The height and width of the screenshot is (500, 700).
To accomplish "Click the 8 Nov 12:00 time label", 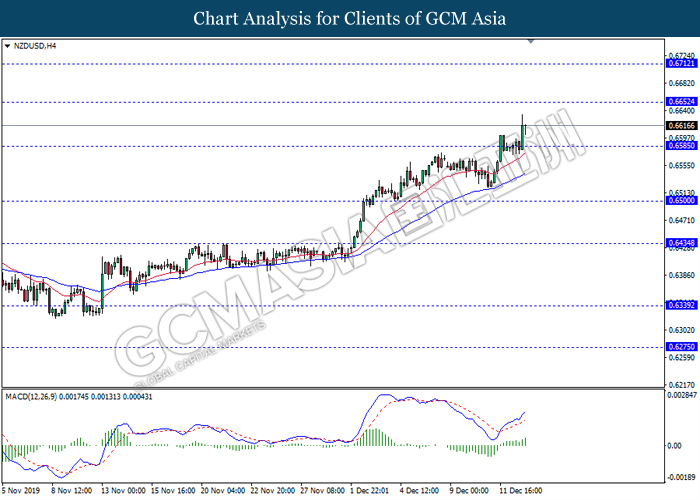I will (71, 490).
